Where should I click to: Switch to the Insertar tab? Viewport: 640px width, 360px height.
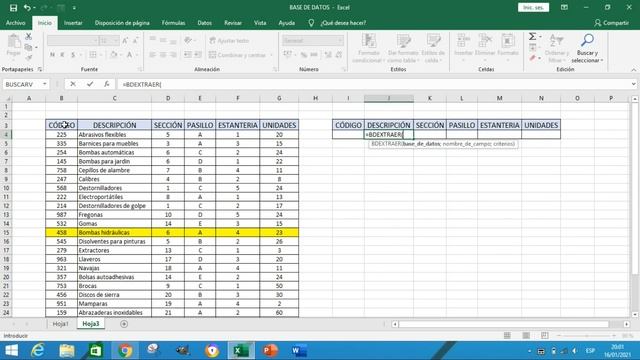(73, 23)
